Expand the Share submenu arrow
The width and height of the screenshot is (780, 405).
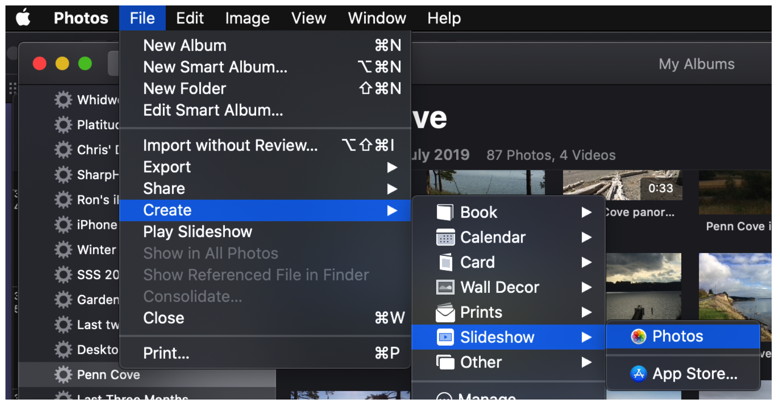(x=392, y=189)
